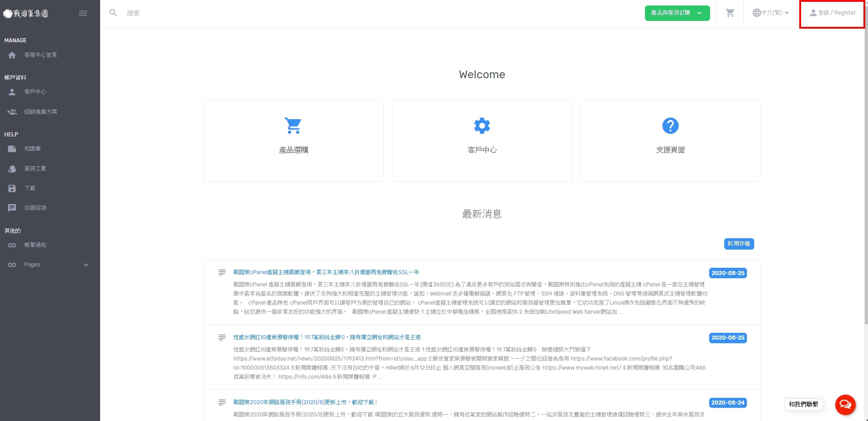Image resolution: width=868 pixels, height=421 pixels.
Task: Select 客戶中心 sidebar item
Action: point(35,92)
